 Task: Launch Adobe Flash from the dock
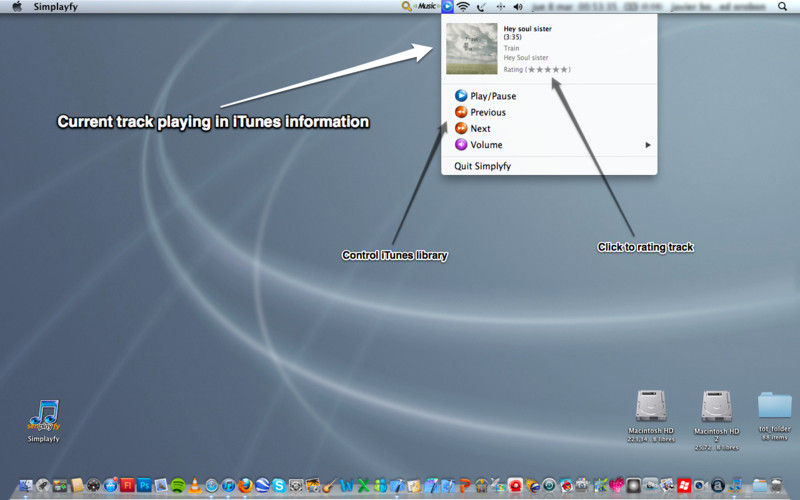coord(127,485)
